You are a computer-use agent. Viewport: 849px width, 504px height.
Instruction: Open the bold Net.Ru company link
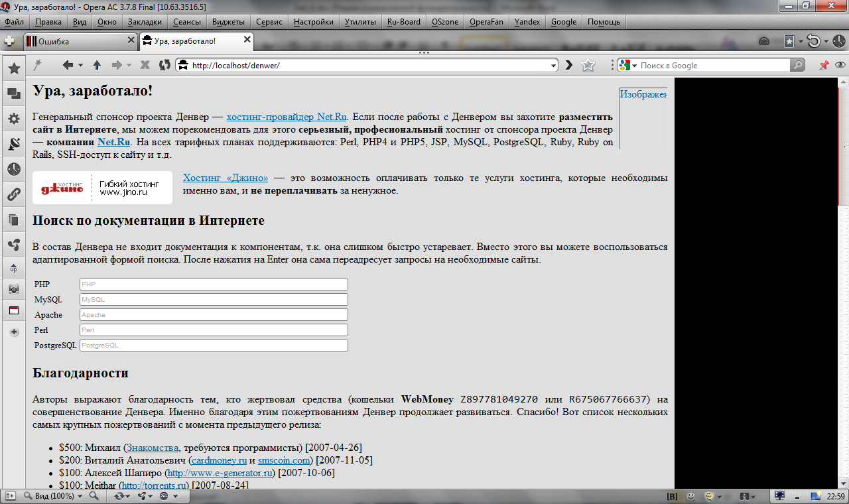point(114,142)
